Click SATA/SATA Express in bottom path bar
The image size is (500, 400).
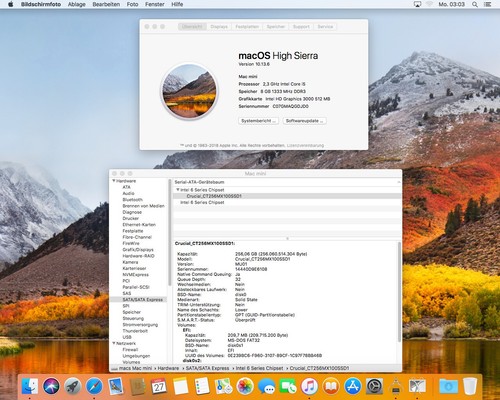tap(207, 368)
